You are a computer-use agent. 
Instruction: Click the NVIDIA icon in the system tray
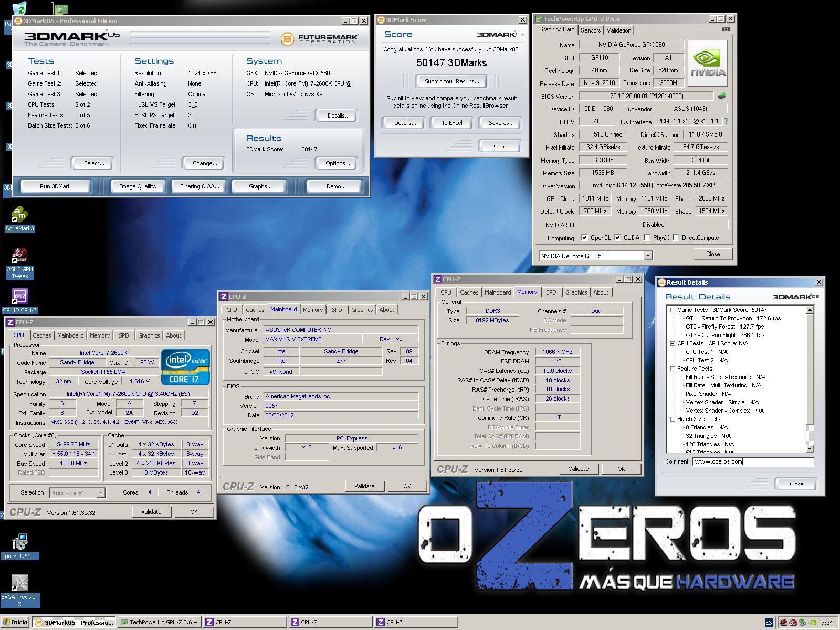[812, 623]
